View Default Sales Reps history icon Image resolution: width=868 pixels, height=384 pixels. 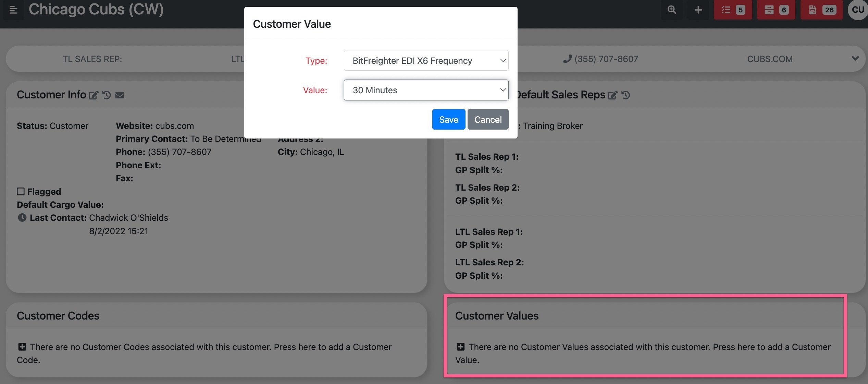[x=626, y=95]
